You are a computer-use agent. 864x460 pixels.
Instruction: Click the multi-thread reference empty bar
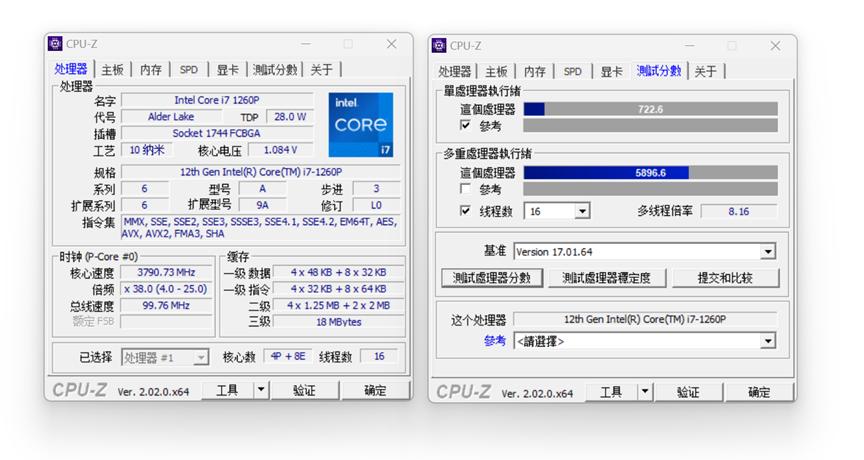coord(650,189)
